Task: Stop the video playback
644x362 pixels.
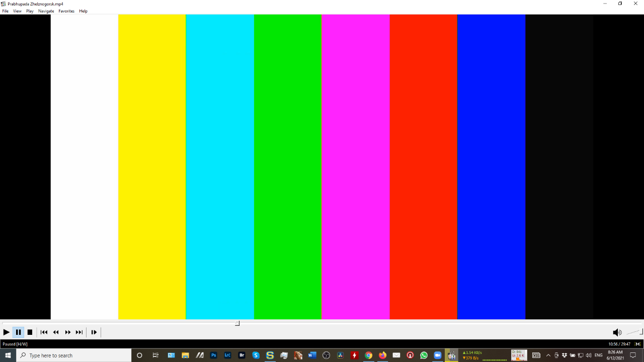Action: pos(30,332)
